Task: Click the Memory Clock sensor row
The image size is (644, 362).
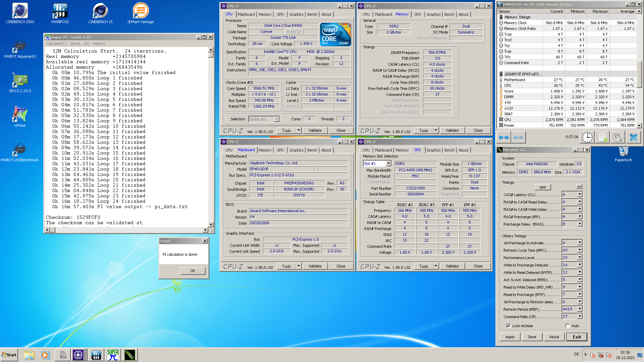Action: [x=567, y=23]
